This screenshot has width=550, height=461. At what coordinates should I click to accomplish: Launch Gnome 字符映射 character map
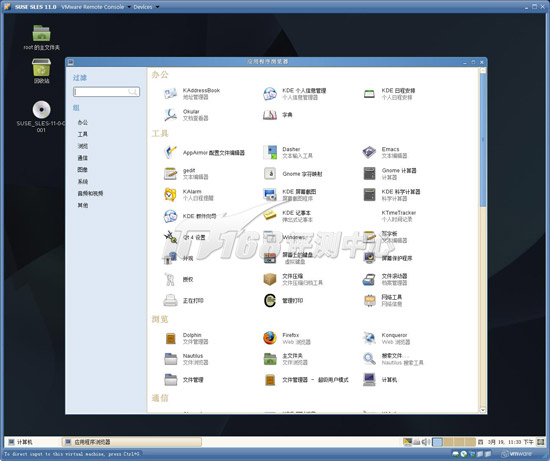click(x=293, y=174)
